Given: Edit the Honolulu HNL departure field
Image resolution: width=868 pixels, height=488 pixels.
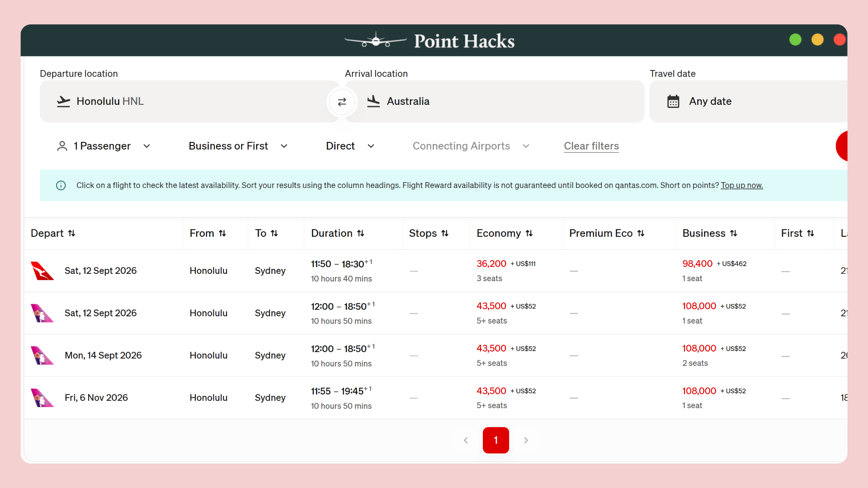Looking at the screenshot, I should click(x=189, y=101).
